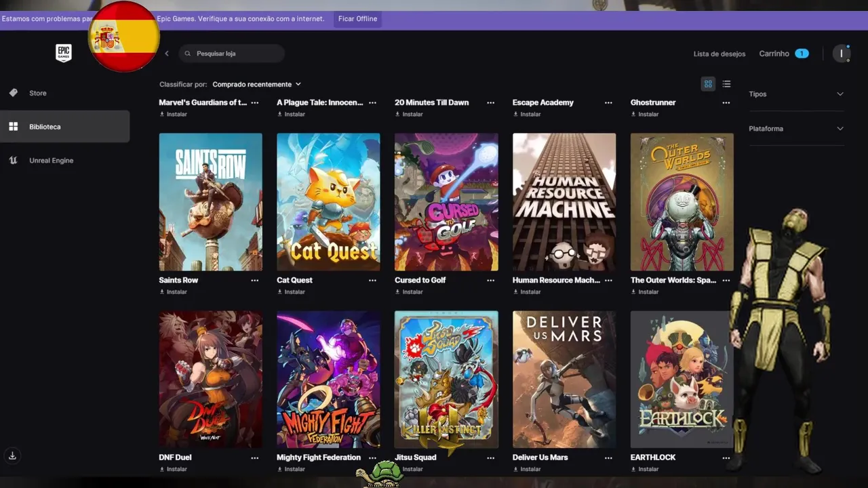Viewport: 868px width, 488px height.
Task: Install EARTHLOCK
Action: [645, 469]
